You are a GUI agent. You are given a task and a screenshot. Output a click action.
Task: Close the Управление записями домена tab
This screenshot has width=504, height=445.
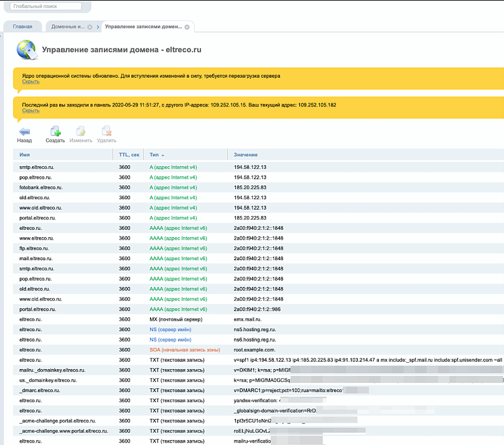187,27
